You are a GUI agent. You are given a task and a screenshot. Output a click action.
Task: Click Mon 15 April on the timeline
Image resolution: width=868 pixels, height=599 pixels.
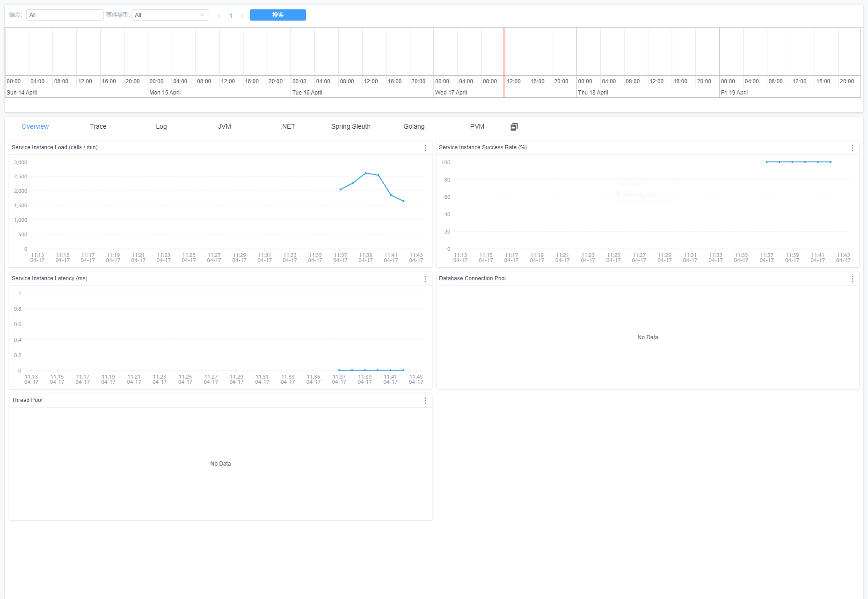[165, 93]
